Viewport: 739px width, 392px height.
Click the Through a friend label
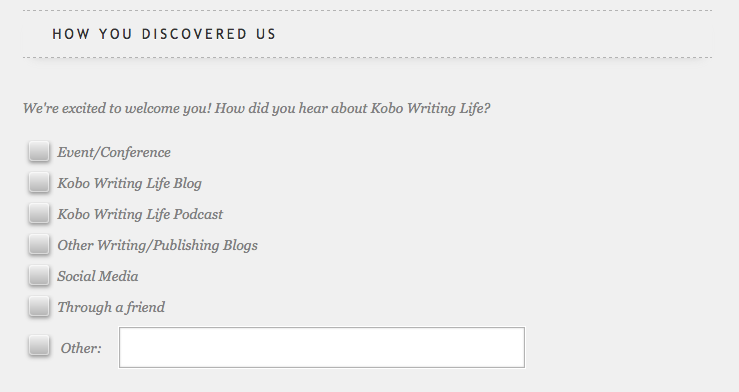pyautogui.click(x=111, y=307)
